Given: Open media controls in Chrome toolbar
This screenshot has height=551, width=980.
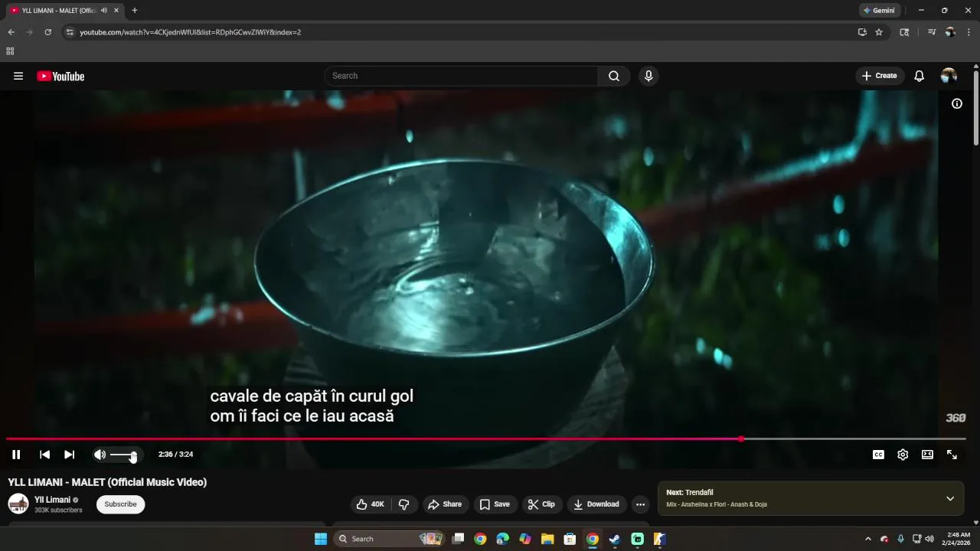Looking at the screenshot, I should coord(932,32).
